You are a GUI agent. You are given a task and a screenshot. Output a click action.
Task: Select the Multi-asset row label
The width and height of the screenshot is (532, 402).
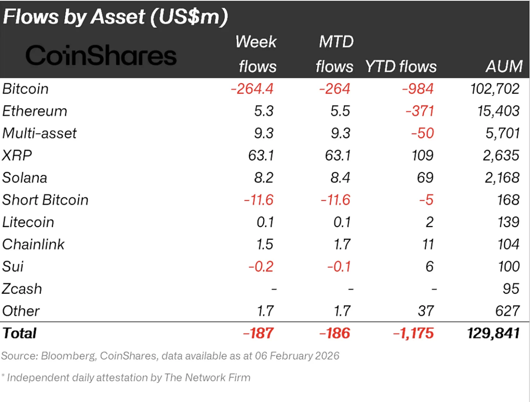coord(40,133)
